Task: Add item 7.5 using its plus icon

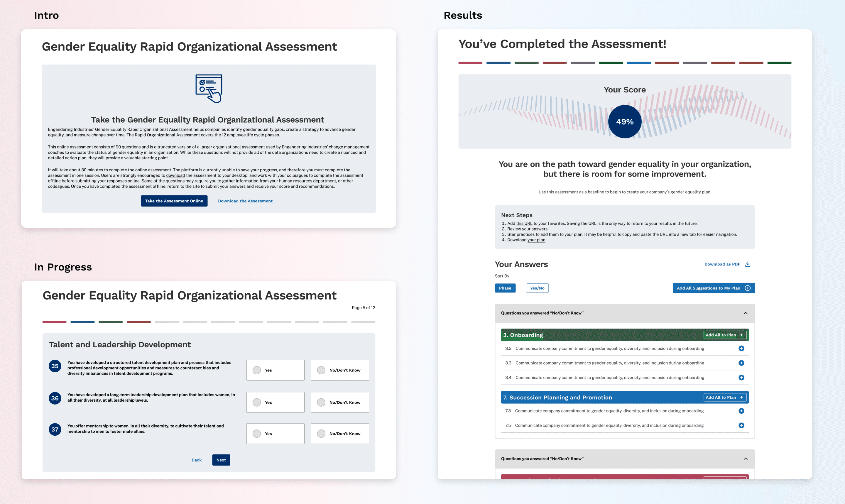Action: (741, 426)
